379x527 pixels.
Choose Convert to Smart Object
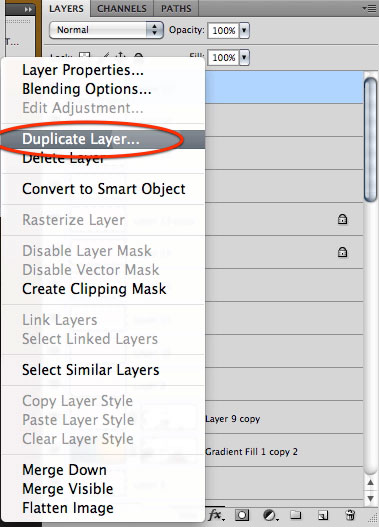[103, 189]
